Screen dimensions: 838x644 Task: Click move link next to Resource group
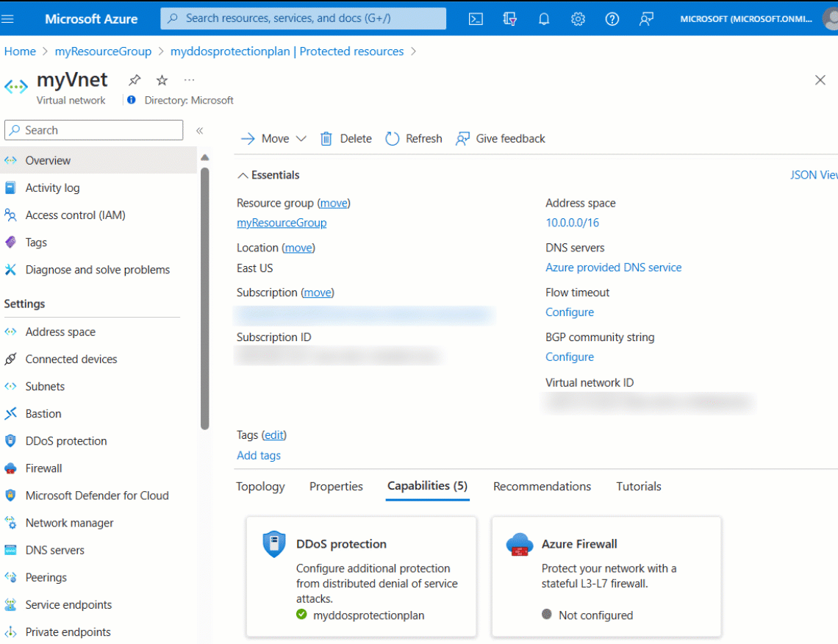pos(334,203)
